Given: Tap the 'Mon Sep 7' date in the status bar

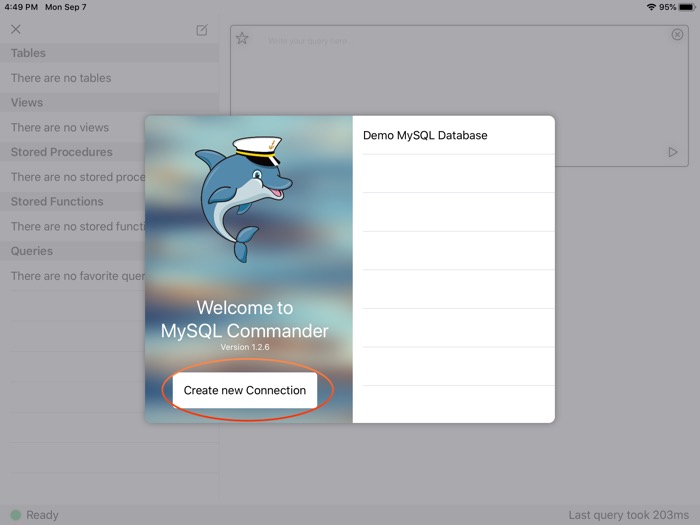Looking at the screenshot, I should point(66,7).
